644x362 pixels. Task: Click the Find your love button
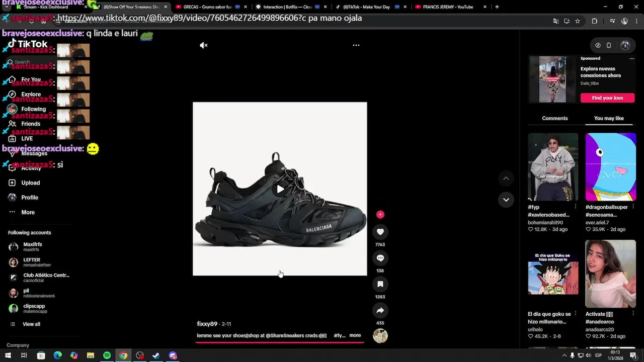click(x=607, y=98)
